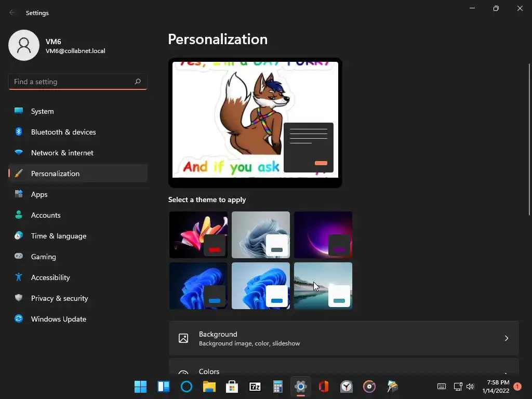This screenshot has height=399, width=532.
Task: Click the VM6 user avatar
Action: (24, 45)
